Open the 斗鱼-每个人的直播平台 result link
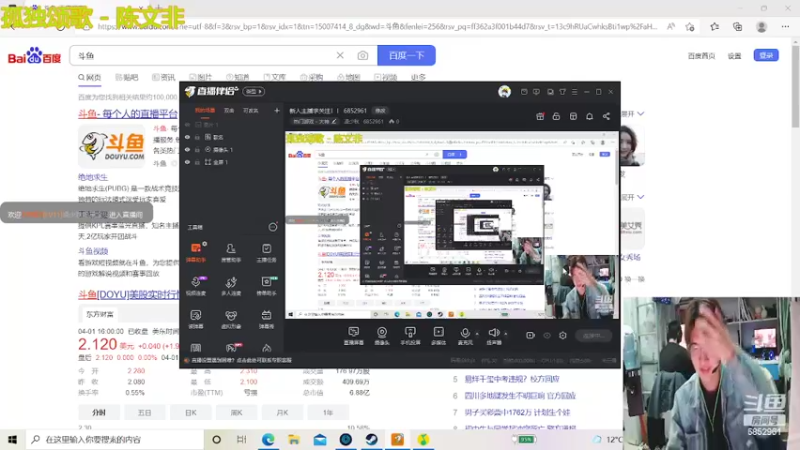The width and height of the screenshot is (800, 450). [128, 113]
